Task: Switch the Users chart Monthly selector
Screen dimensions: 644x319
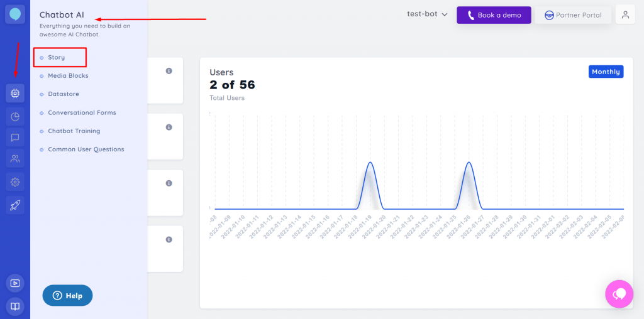Action: [606, 72]
